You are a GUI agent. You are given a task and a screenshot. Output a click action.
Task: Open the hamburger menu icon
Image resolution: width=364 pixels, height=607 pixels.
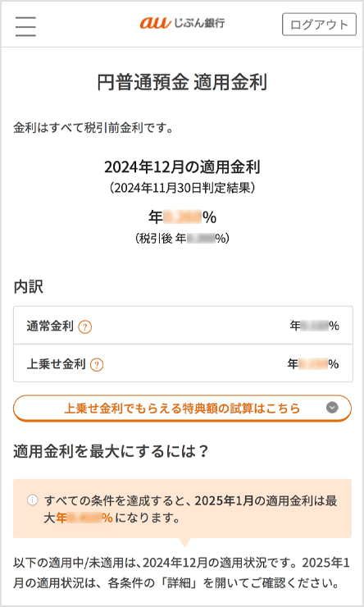[x=26, y=26]
